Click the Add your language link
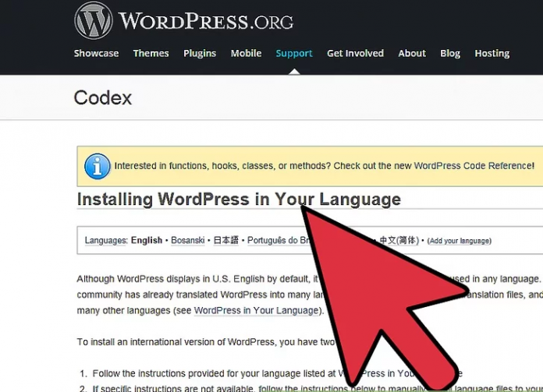The height and width of the screenshot is (392, 543). point(460,242)
